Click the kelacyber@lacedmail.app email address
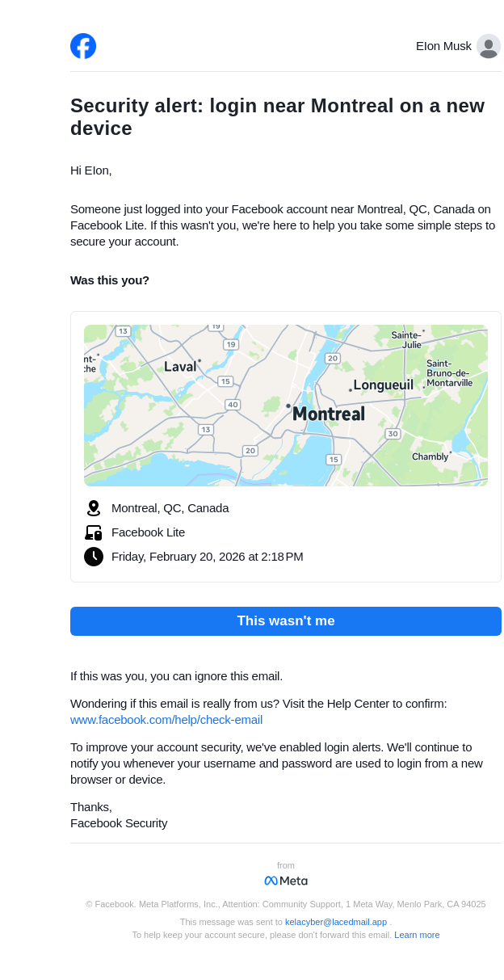 336,922
